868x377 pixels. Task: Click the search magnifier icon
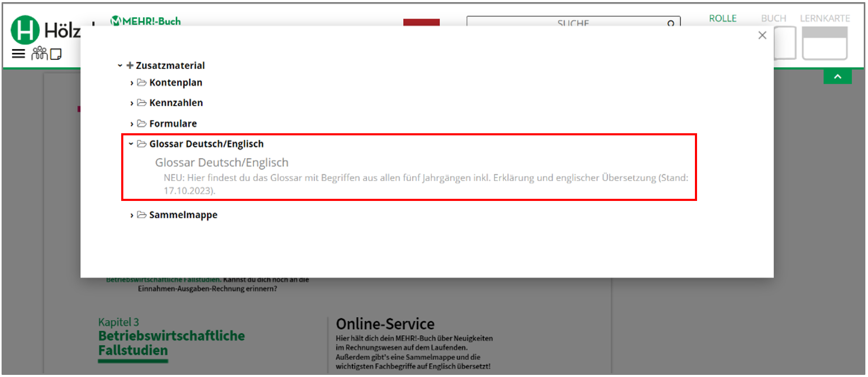tap(671, 23)
